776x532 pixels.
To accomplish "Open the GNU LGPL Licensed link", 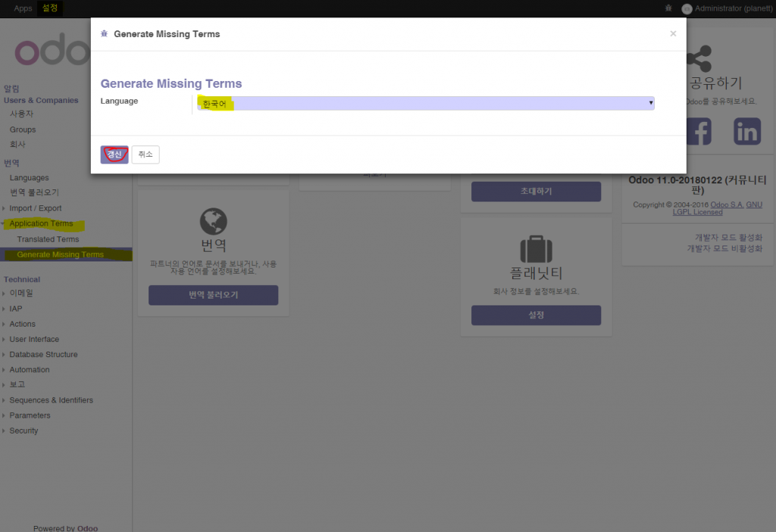I will tap(718, 208).
